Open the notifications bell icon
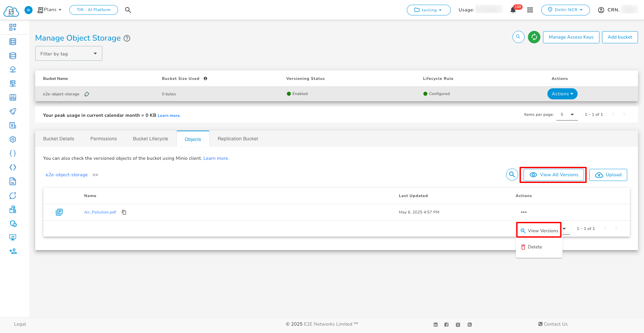Viewport: 644px width, 333px height. pyautogui.click(x=513, y=10)
